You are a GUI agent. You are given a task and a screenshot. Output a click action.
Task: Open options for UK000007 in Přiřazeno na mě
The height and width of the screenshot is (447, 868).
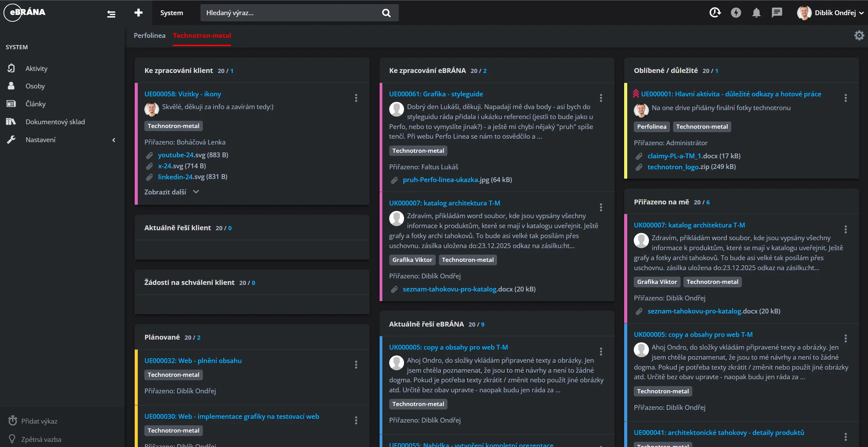846,230
